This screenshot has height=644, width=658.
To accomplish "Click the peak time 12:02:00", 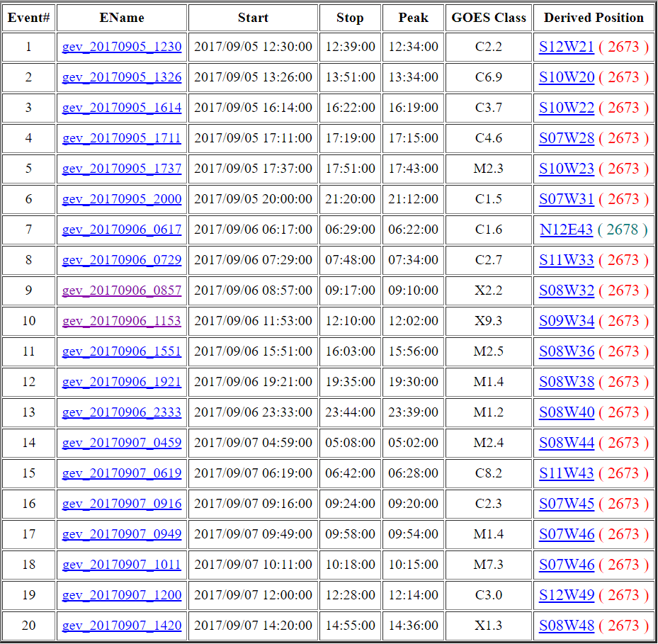I will click(414, 321).
